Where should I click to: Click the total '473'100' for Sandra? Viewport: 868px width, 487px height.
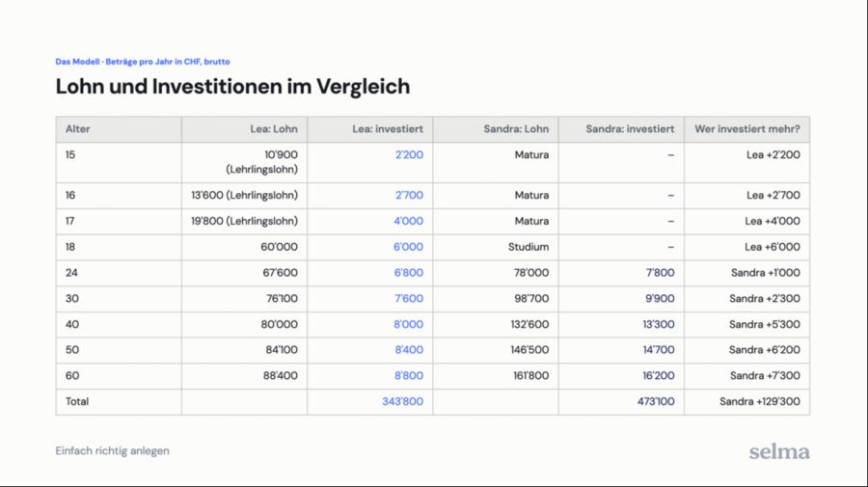click(656, 402)
